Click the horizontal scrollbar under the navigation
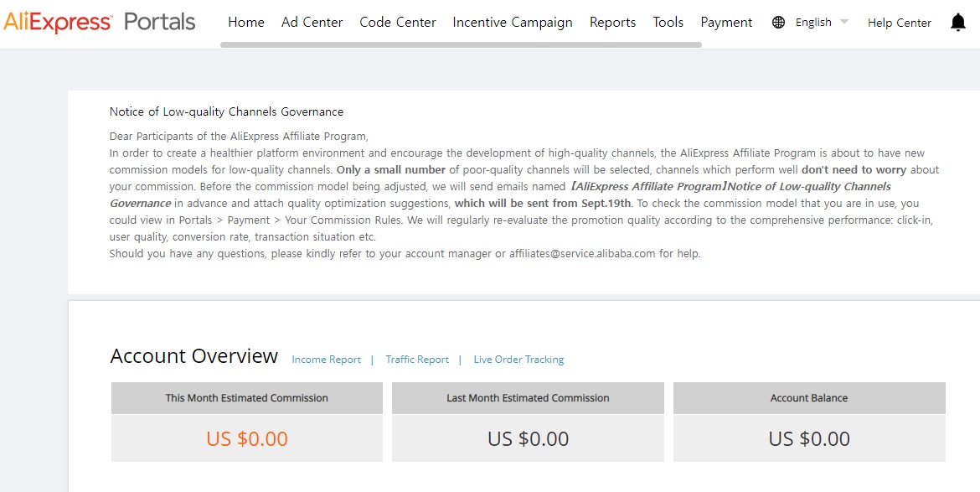 click(462, 44)
